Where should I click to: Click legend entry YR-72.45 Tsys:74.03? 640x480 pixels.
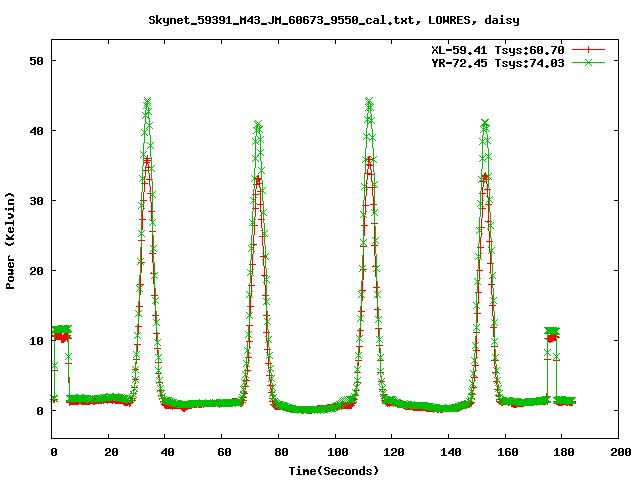tap(498, 63)
